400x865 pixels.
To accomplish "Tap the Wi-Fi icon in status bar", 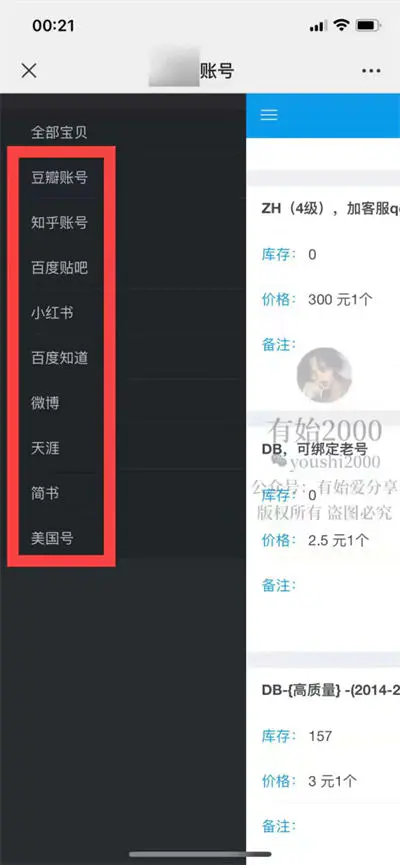I will pos(342,25).
